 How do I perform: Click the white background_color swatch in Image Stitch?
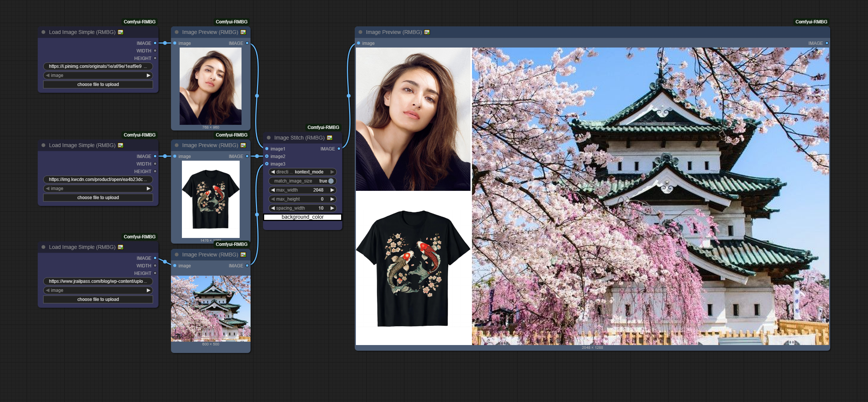302,217
